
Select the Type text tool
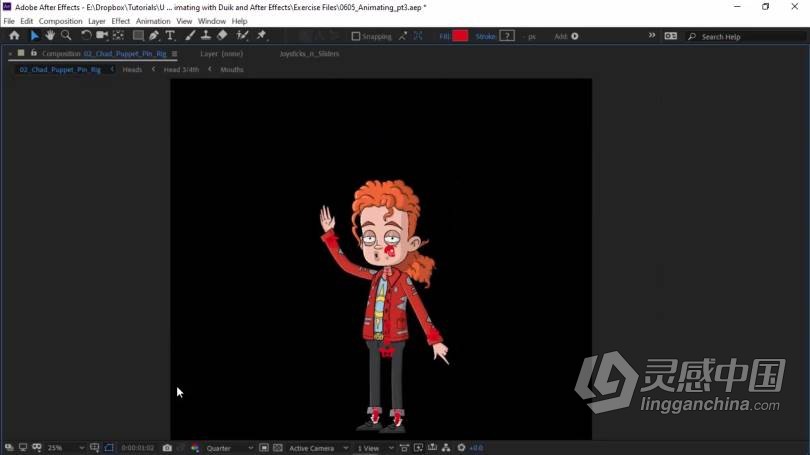(x=169, y=36)
